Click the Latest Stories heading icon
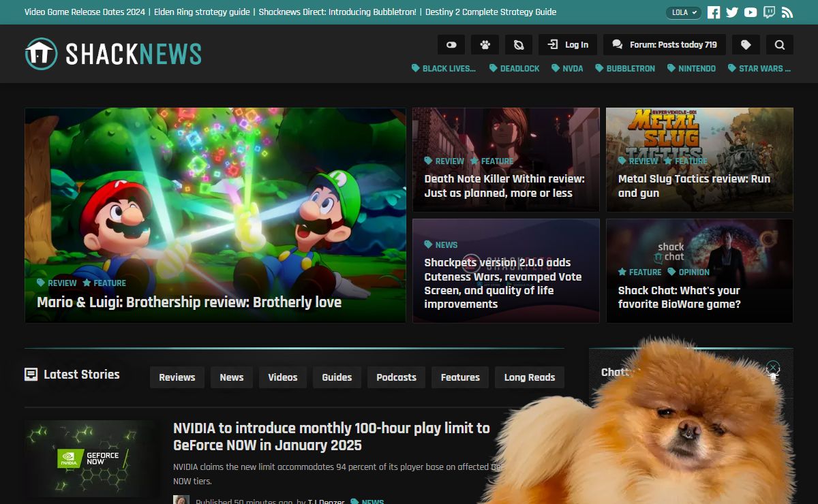This screenshot has height=504, width=818. (31, 374)
